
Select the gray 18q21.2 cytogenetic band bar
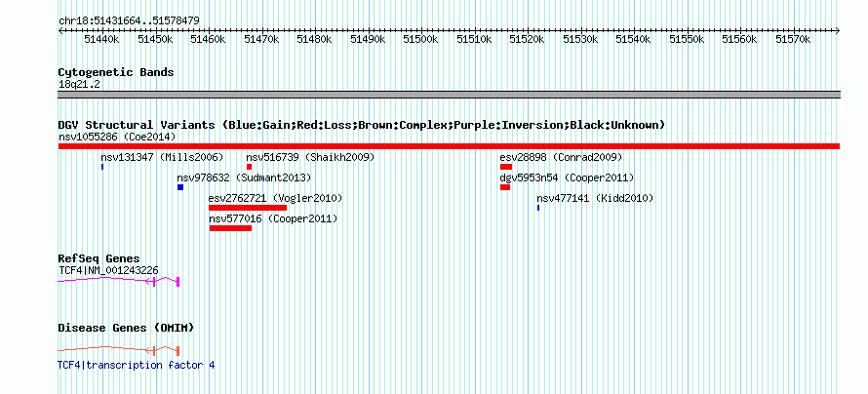point(449,95)
